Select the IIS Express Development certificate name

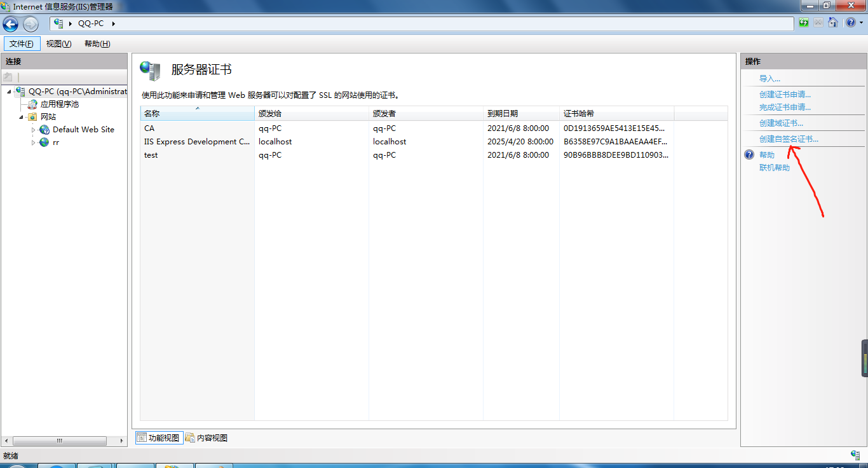(x=197, y=142)
